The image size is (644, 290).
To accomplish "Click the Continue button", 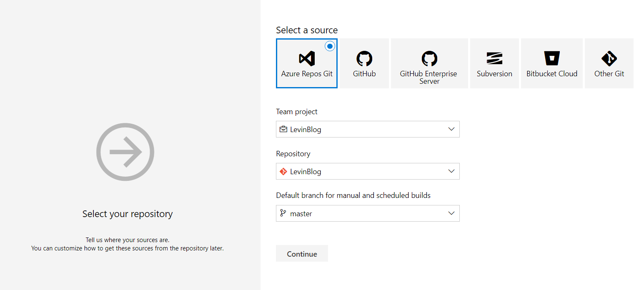I will click(302, 253).
